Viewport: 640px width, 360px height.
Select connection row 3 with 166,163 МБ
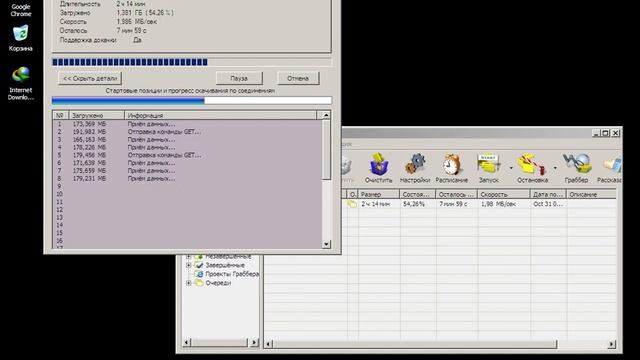point(187,140)
